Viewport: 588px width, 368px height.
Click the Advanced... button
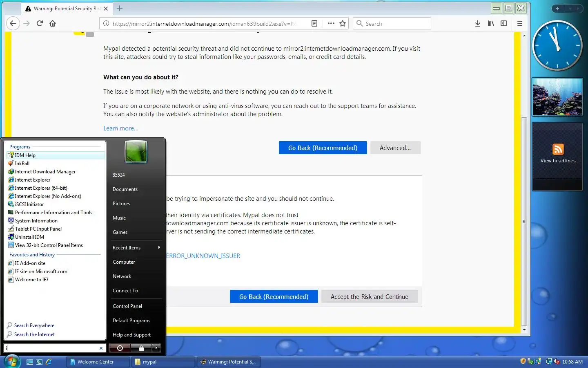pyautogui.click(x=395, y=148)
